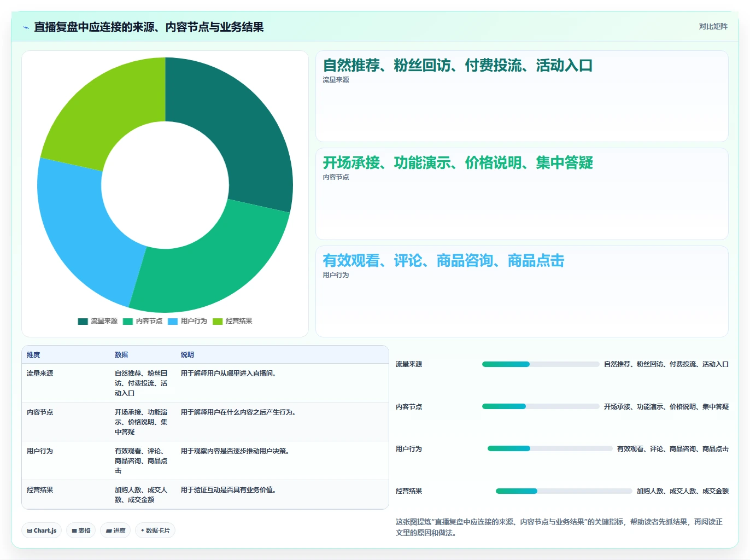
Task: Click the 说明 column header
Action: pos(187,355)
